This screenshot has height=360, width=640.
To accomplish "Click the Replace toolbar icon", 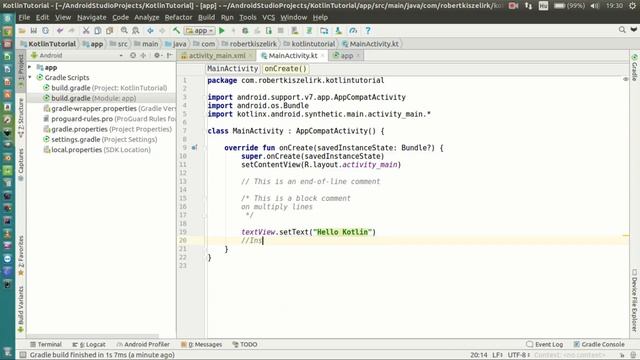I will pyautogui.click(x=136, y=31).
